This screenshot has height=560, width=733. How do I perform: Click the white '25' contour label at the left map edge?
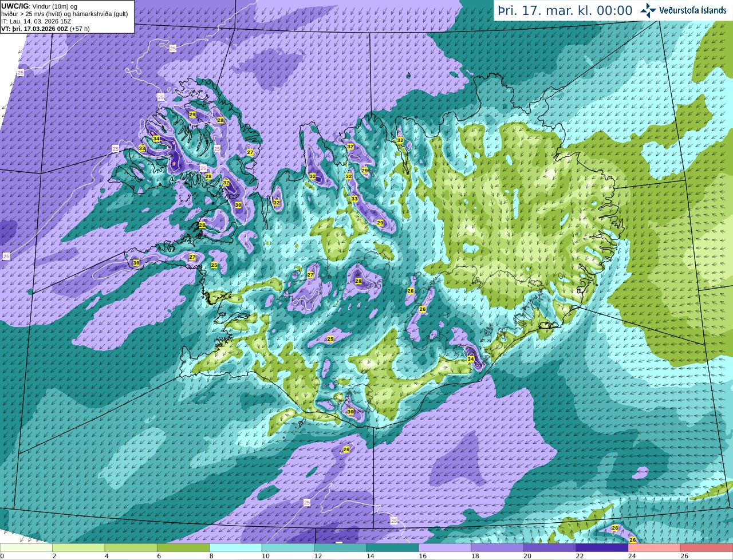click(6, 257)
